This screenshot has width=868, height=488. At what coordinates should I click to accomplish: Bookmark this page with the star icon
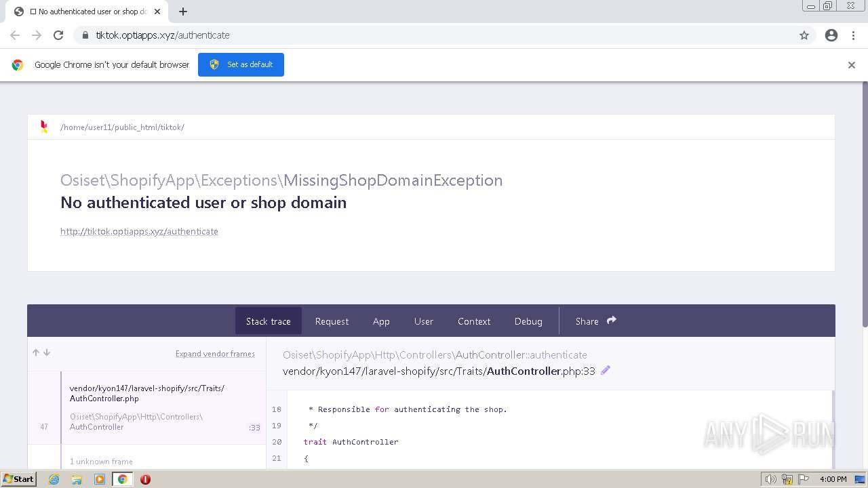(804, 35)
